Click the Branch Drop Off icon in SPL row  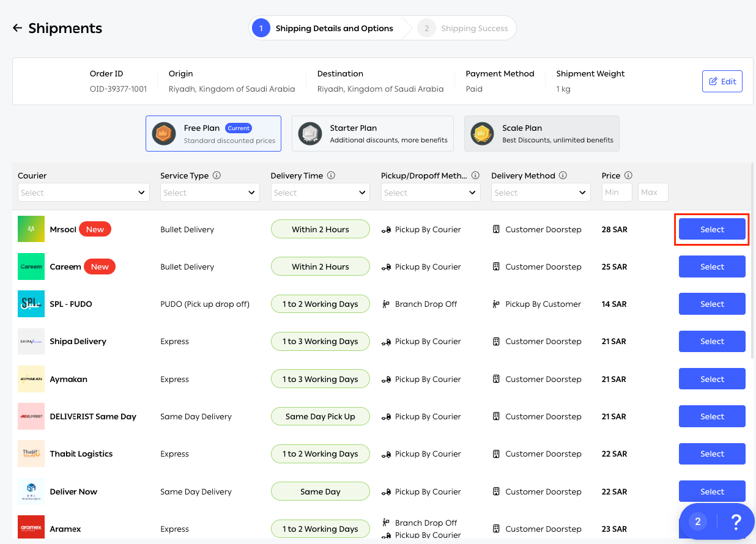tap(386, 304)
